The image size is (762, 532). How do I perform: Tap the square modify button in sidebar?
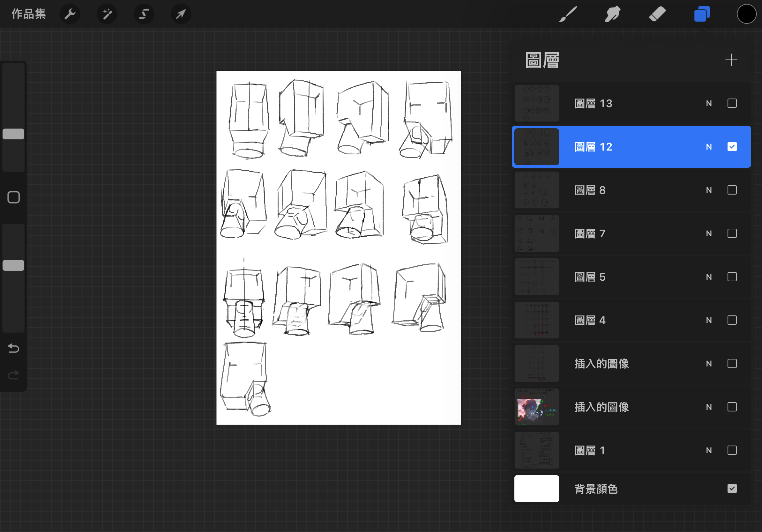click(x=14, y=197)
